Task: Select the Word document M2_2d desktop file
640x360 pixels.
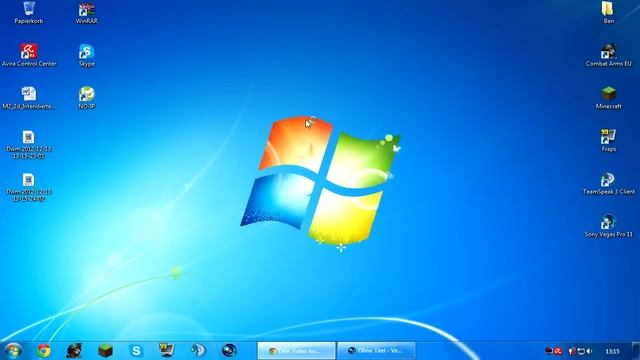Action: pos(29,98)
